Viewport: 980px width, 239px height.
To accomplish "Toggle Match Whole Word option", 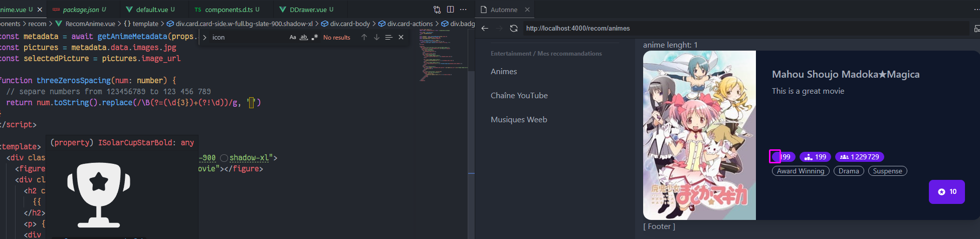I will click(x=304, y=37).
